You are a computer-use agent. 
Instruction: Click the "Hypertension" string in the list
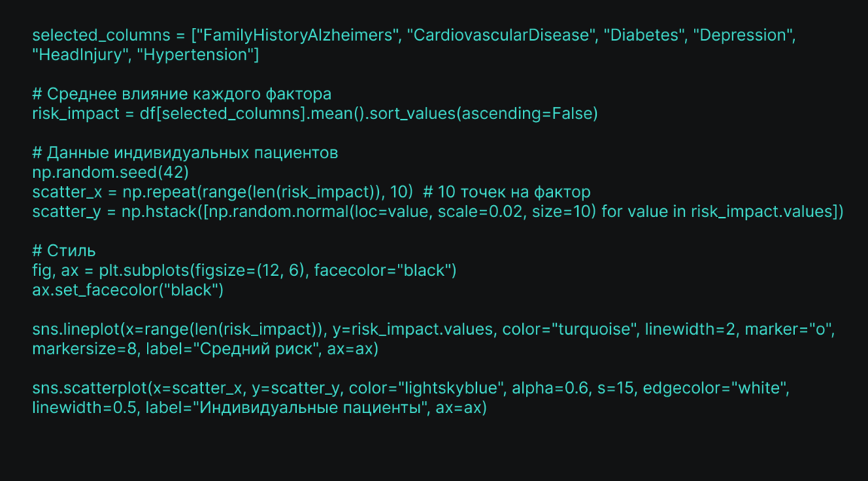pyautogui.click(x=201, y=54)
